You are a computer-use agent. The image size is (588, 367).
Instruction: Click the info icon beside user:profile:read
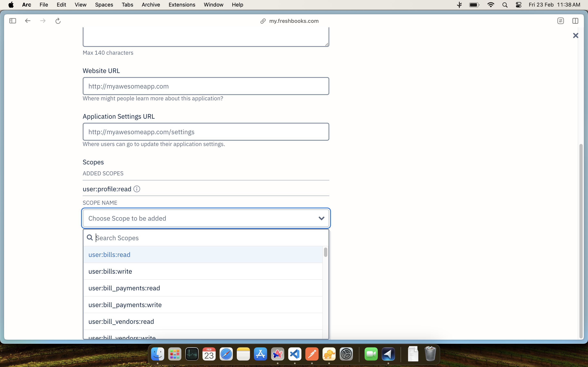click(x=137, y=189)
